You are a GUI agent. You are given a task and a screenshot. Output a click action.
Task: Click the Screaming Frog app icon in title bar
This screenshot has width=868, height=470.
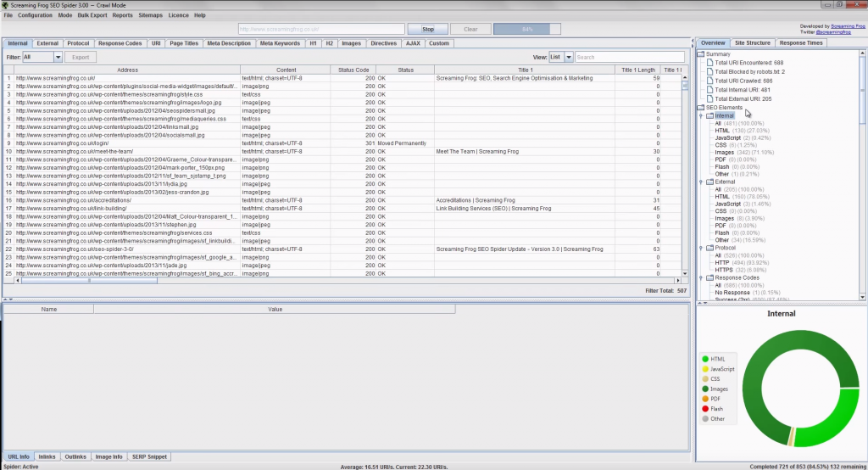[x=6, y=5]
